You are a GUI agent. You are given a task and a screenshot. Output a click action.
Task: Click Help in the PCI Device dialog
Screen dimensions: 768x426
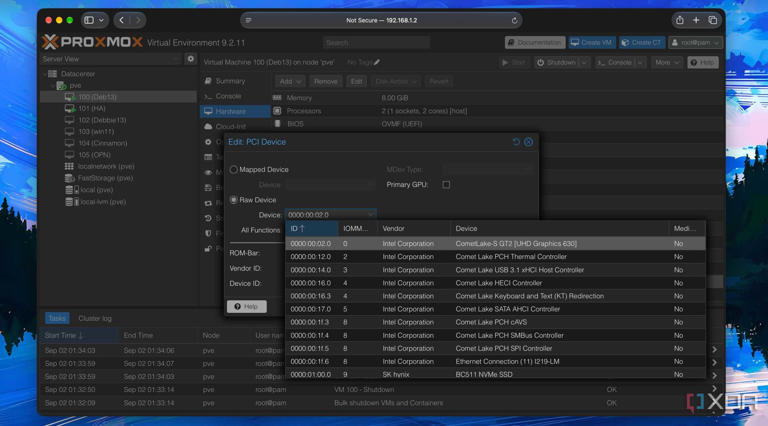[x=246, y=307]
